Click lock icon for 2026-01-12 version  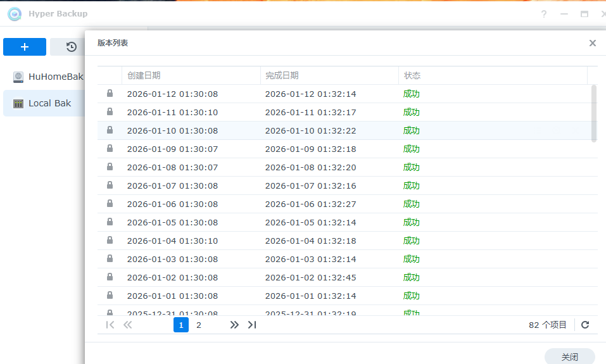click(110, 93)
